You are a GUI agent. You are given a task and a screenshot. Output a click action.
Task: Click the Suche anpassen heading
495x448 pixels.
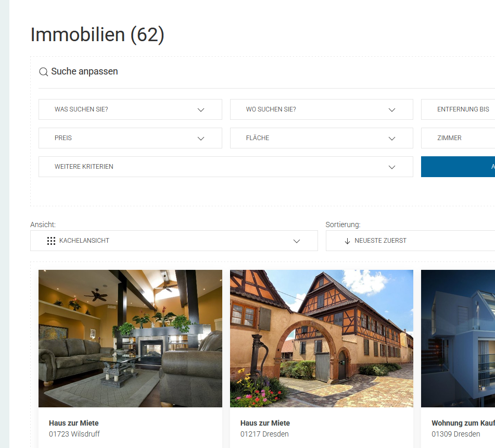pos(84,71)
